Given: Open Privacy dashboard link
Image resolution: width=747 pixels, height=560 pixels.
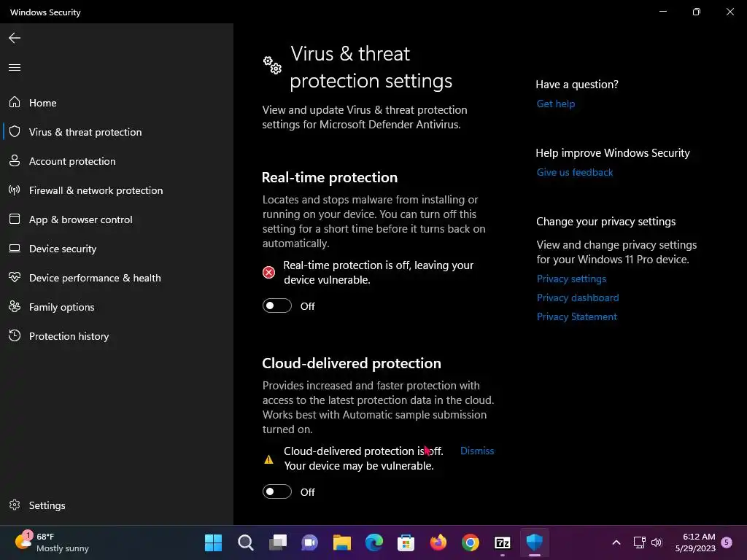Looking at the screenshot, I should (578, 297).
